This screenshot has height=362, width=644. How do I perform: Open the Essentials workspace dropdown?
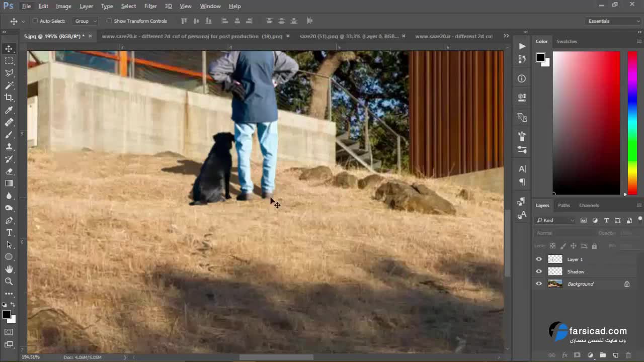pos(613,21)
